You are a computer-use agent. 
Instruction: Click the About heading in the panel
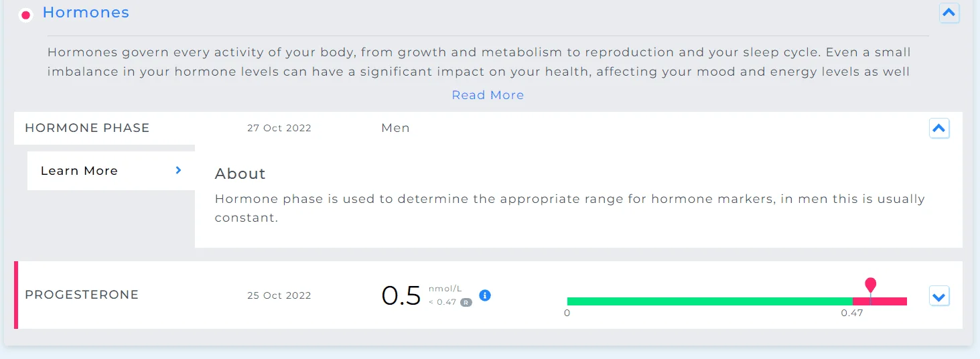tap(240, 174)
